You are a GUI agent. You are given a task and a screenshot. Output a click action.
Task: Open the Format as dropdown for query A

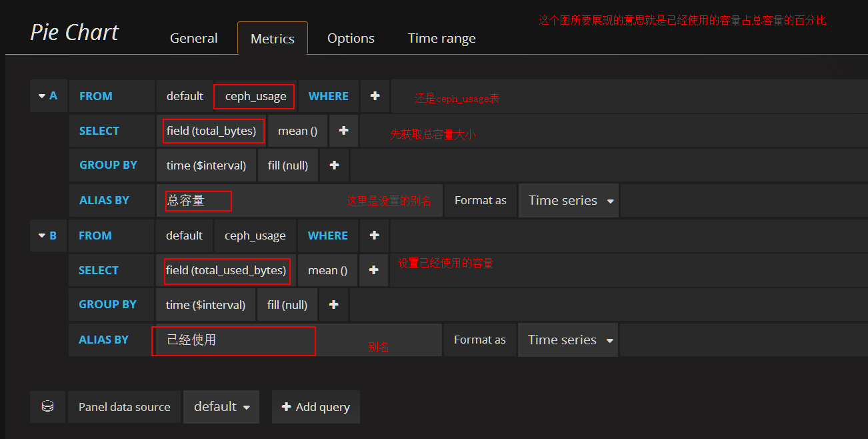tap(570, 201)
